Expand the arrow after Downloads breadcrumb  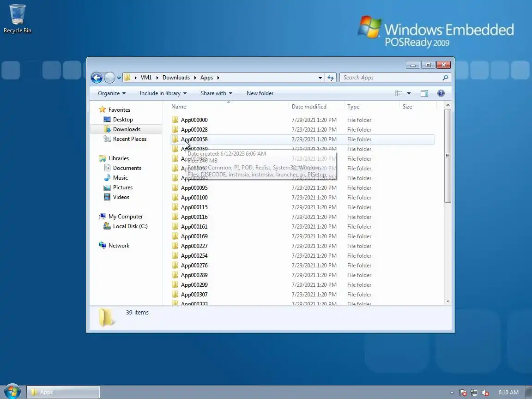[195, 78]
